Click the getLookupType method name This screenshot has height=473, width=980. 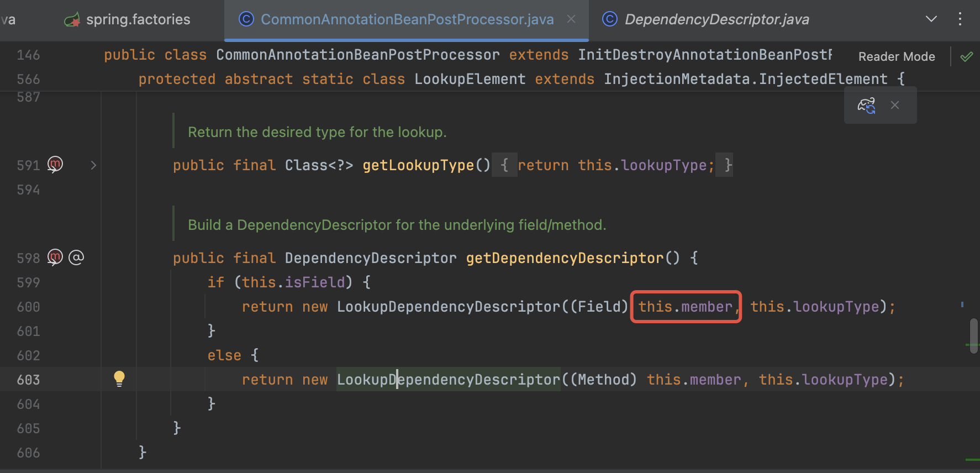click(418, 165)
